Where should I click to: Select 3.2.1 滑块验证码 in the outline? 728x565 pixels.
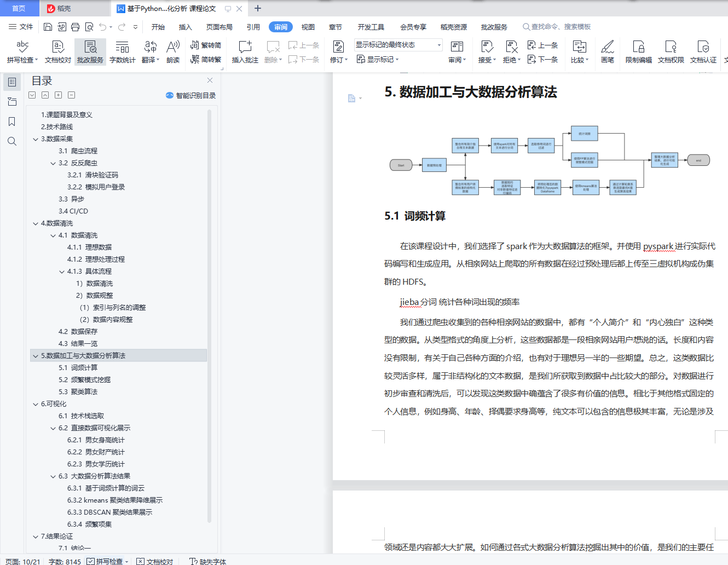click(x=93, y=175)
